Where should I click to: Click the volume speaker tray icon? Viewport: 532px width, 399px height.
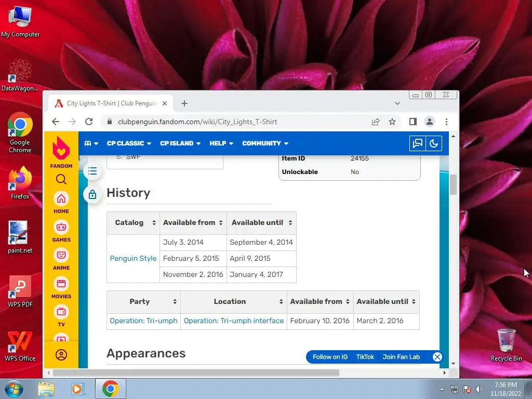click(480, 389)
